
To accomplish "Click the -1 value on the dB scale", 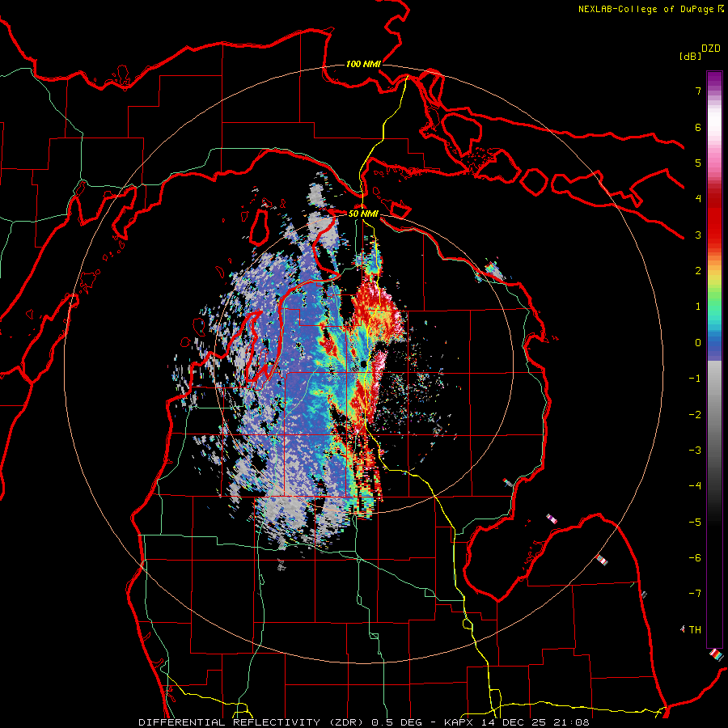I will [x=695, y=379].
